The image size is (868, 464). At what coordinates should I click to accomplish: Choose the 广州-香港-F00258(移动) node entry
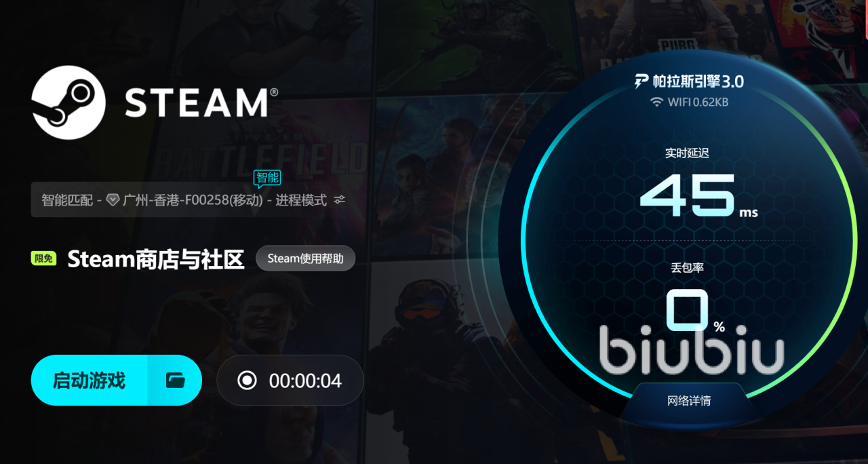click(194, 200)
